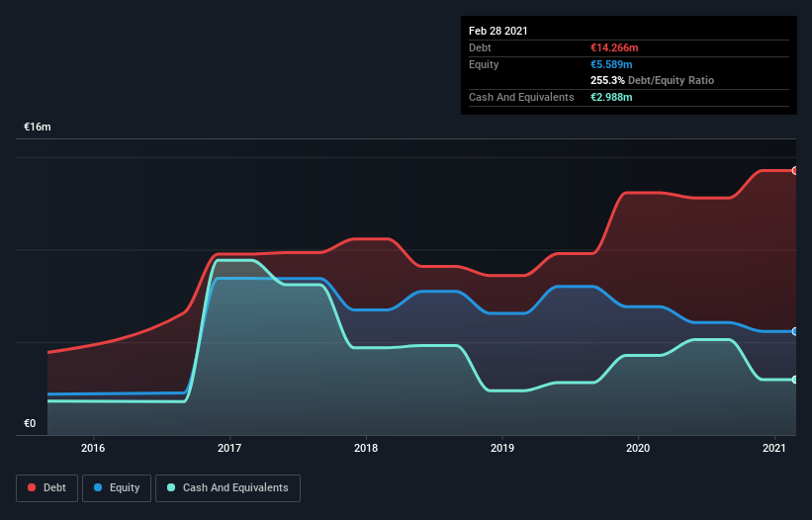Click the teal Cash And Equivalents dot
Image resolution: width=812 pixels, height=520 pixels.
click(x=171, y=487)
